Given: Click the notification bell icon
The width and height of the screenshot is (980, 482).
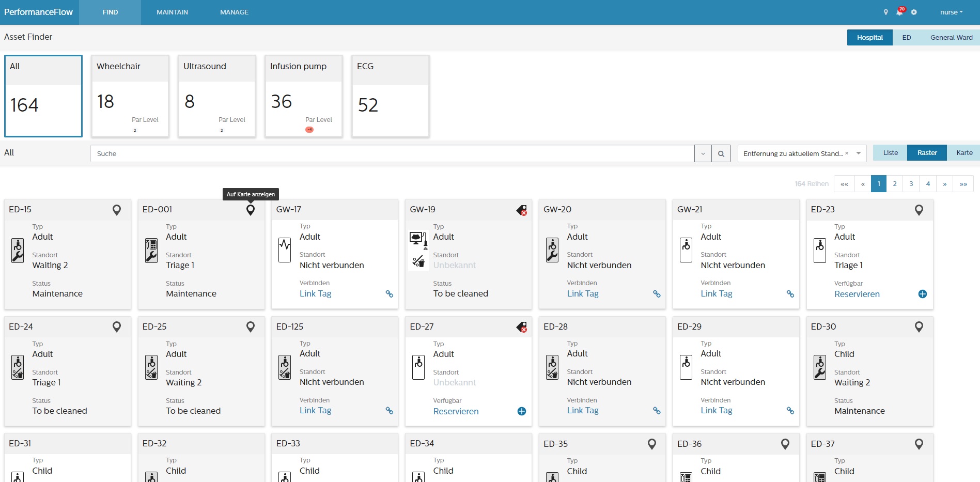Looking at the screenshot, I should pyautogui.click(x=899, y=12).
